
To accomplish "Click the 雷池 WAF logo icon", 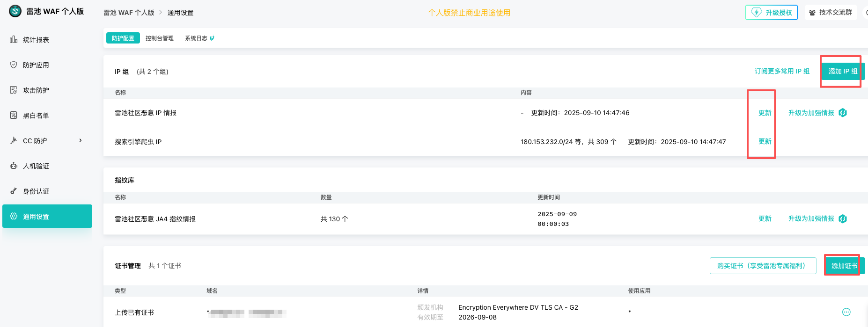I will (x=15, y=11).
